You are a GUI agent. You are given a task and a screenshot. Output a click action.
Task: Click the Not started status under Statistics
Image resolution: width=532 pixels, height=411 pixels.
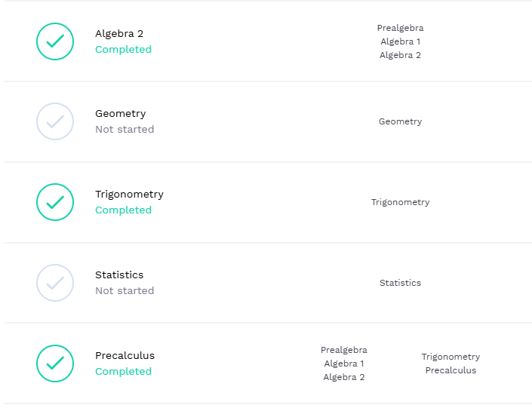[125, 291]
